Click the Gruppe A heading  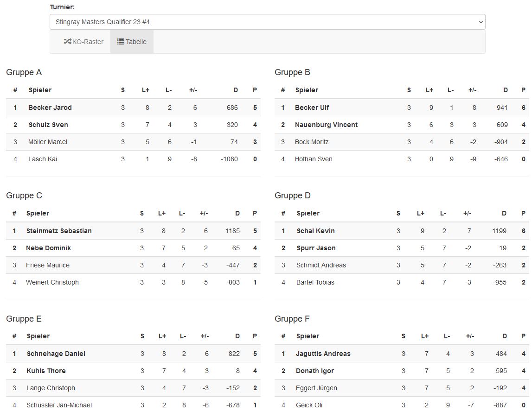click(24, 72)
